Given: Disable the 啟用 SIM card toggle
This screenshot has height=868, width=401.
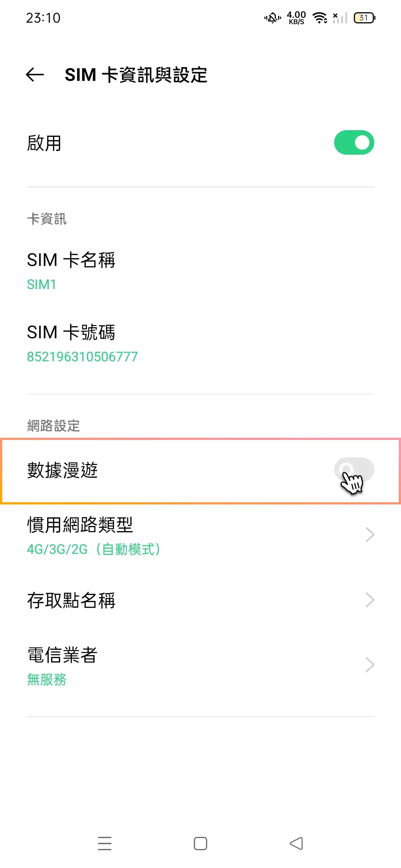Looking at the screenshot, I should click(x=354, y=142).
